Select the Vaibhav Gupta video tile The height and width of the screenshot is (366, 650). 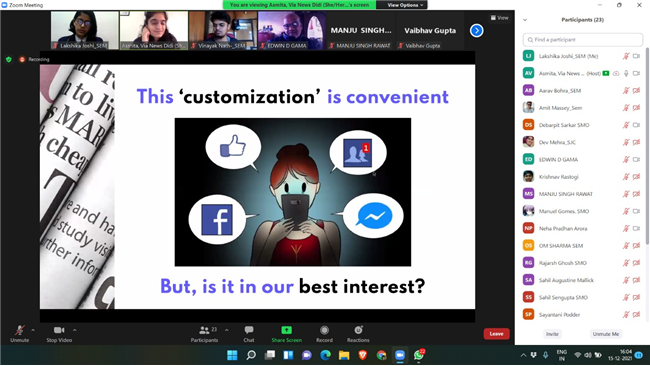coord(430,30)
